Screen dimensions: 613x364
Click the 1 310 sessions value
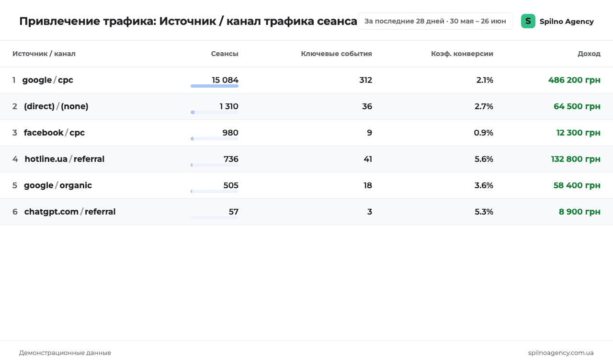click(229, 106)
